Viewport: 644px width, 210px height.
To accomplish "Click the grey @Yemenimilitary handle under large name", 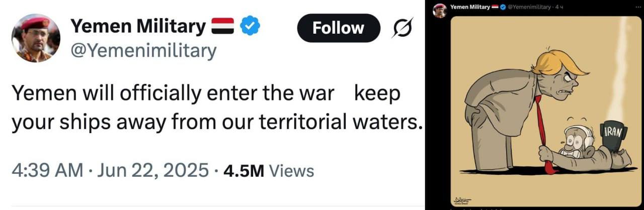I will point(144,50).
